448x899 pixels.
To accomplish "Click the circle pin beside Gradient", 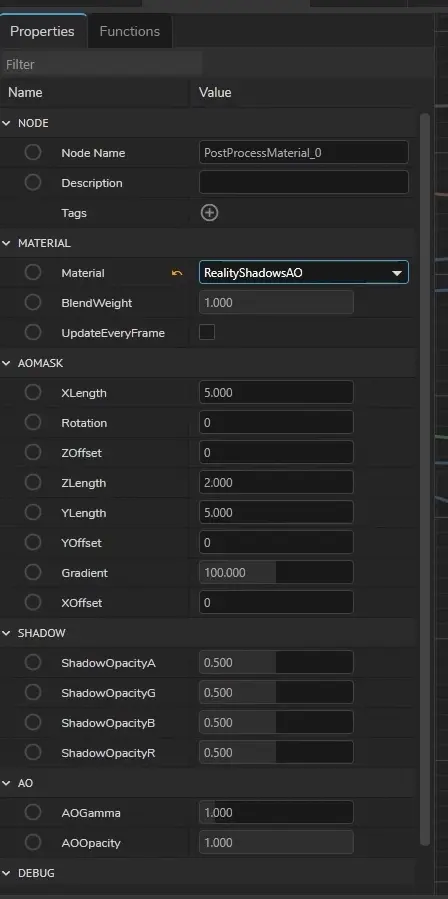I will coord(33,572).
